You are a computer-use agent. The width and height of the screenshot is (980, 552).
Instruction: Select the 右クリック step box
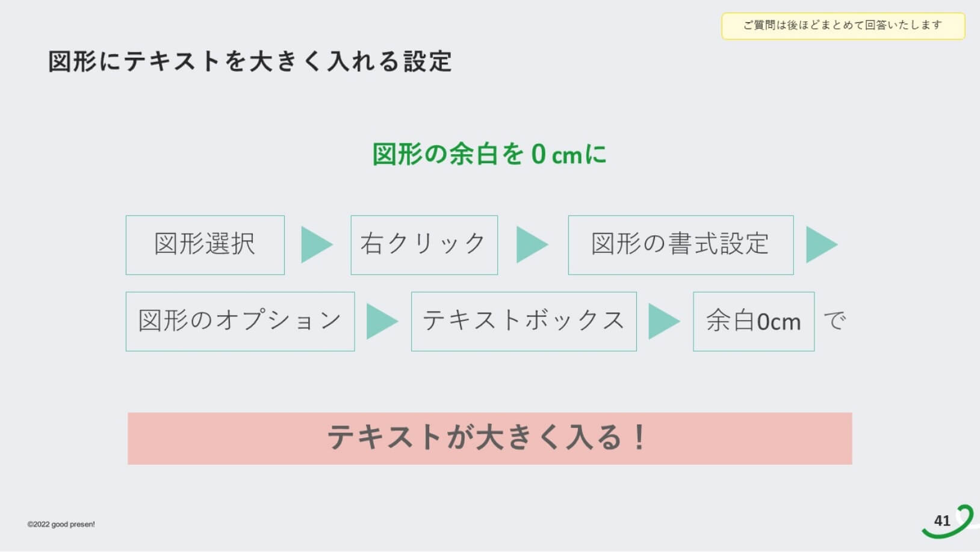click(x=424, y=245)
